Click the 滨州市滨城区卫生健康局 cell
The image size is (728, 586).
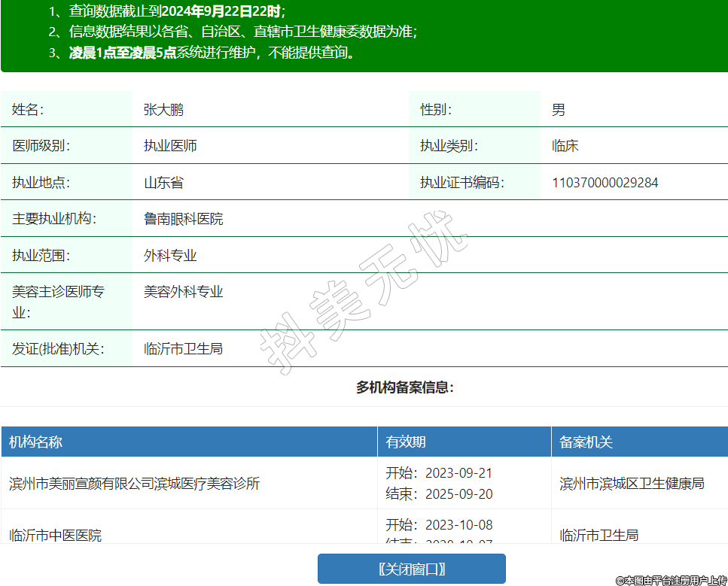tap(632, 483)
